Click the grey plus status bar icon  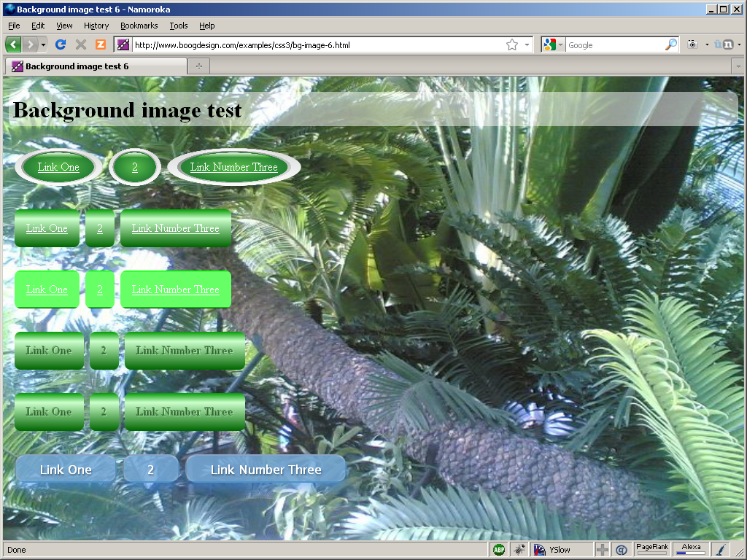point(602,550)
